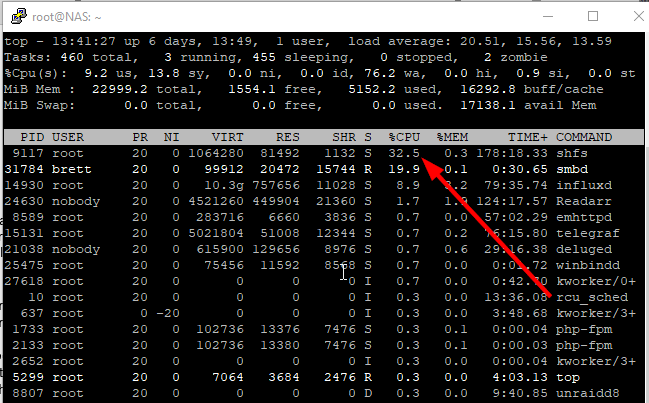649x403 pixels.
Task: Click the 178:18.33 TIME+ value
Action: click(x=512, y=153)
